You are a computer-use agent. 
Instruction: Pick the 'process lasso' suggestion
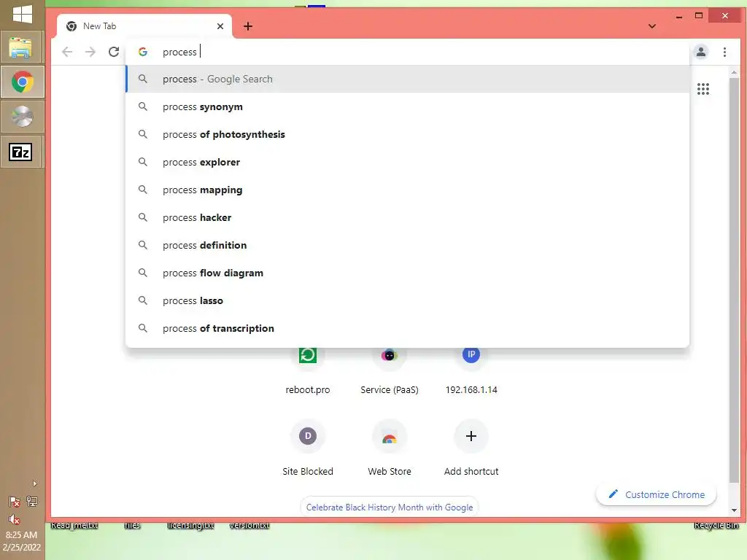pos(407,300)
